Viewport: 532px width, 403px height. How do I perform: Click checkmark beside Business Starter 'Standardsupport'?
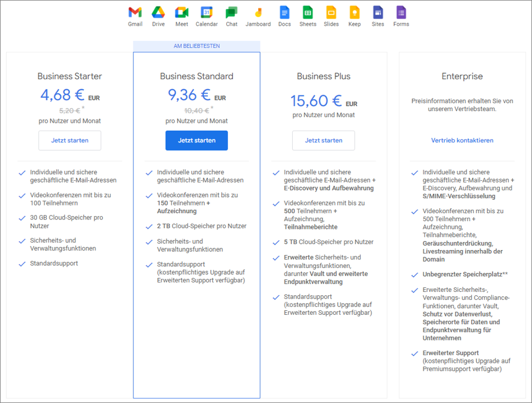[x=22, y=264]
